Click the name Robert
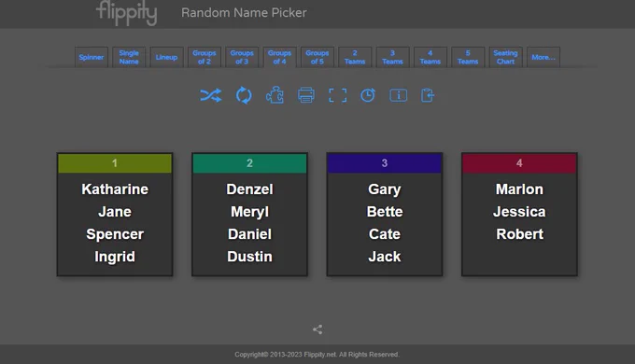The image size is (635, 364). coord(519,234)
